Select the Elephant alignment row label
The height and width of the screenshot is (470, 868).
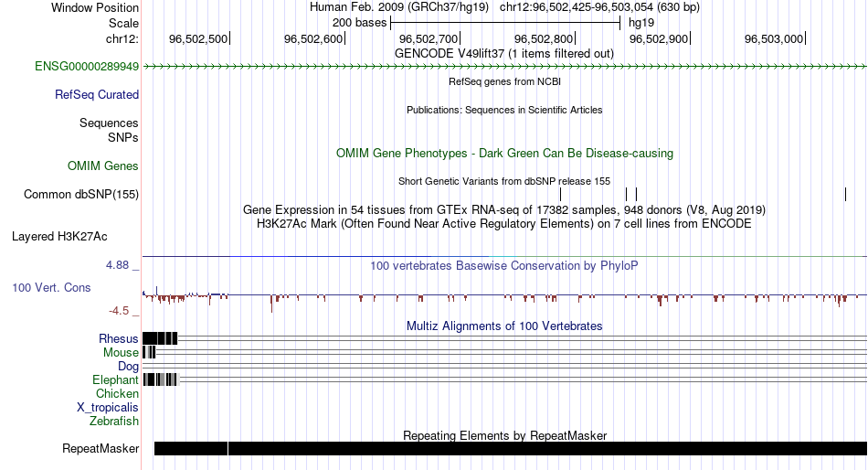pyautogui.click(x=116, y=379)
